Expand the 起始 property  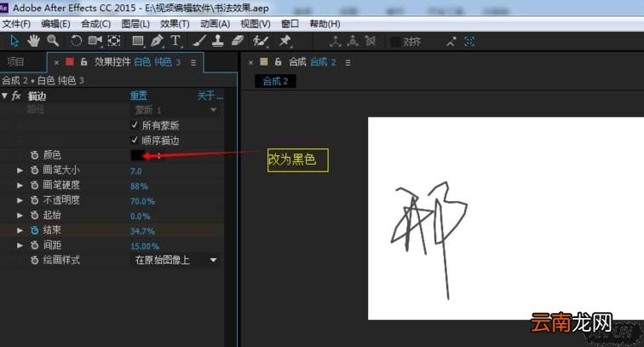pos(20,215)
